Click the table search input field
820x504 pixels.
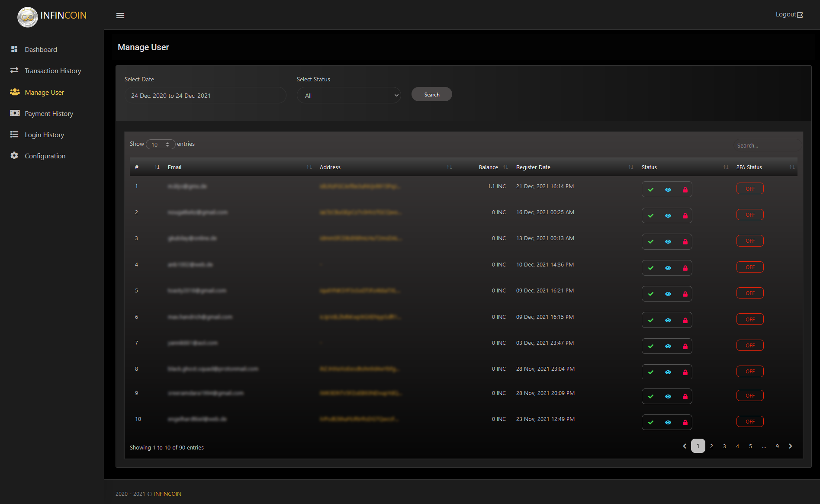(x=767, y=146)
